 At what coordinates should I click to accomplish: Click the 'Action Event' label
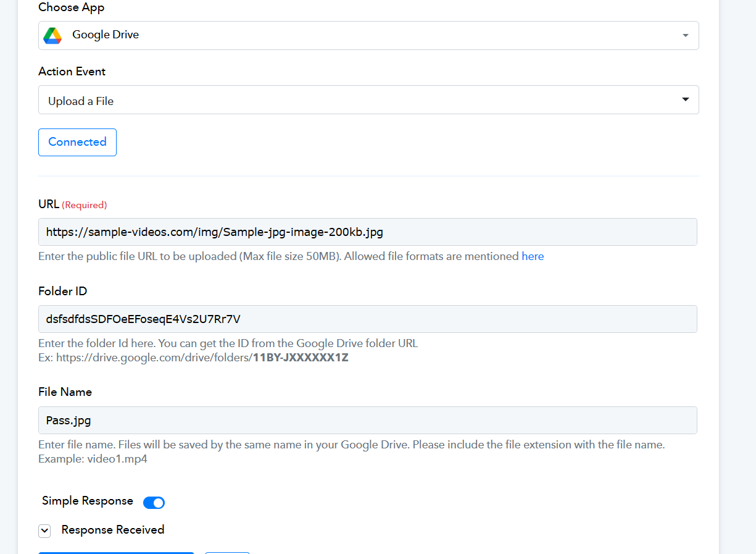point(72,72)
